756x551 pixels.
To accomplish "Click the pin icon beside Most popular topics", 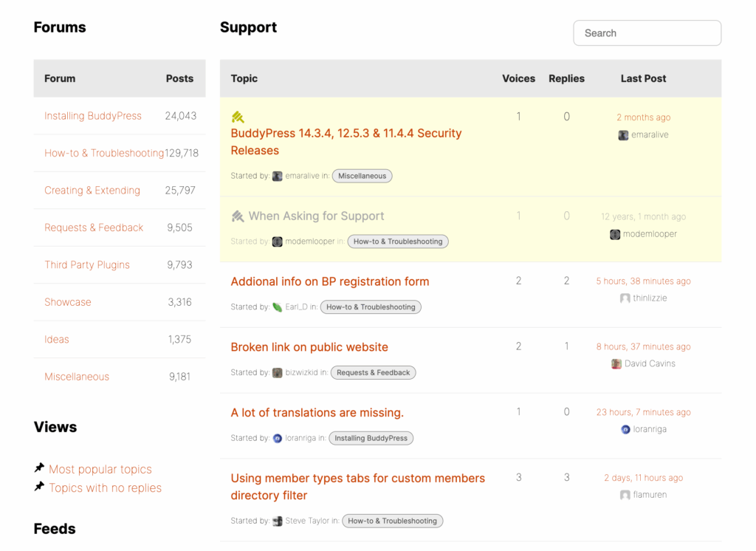I will coord(40,468).
